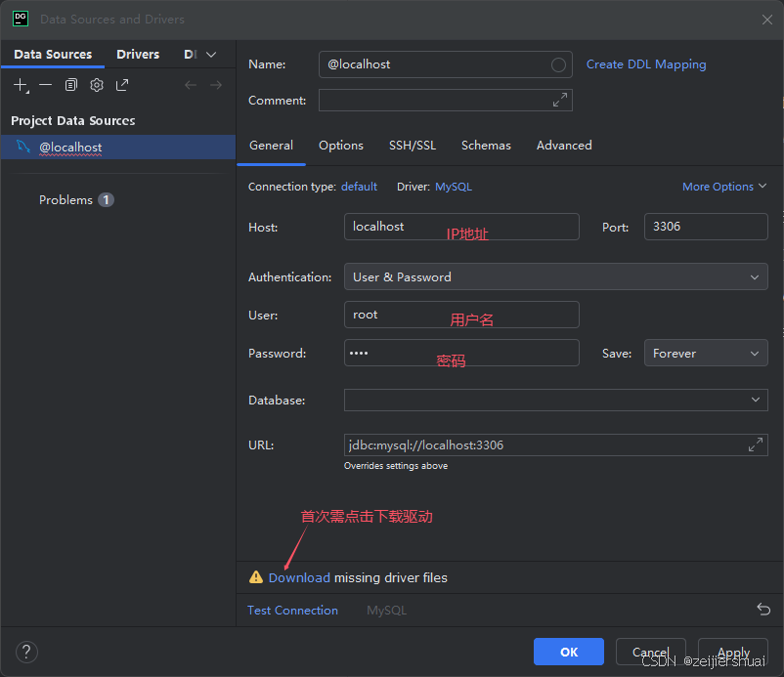This screenshot has height=677, width=784.
Task: Click the Apply button
Action: 733,652
